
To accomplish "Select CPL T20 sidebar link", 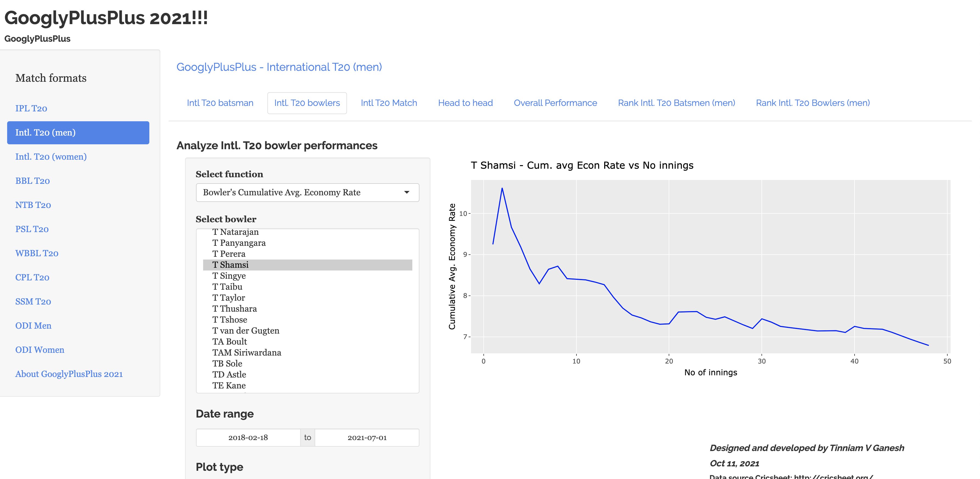I will click(32, 278).
